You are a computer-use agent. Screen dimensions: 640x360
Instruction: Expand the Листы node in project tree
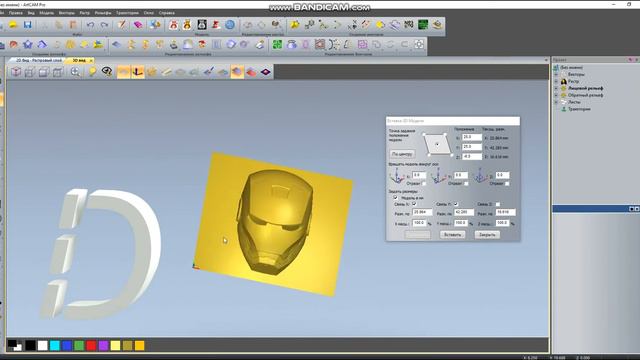click(x=556, y=102)
